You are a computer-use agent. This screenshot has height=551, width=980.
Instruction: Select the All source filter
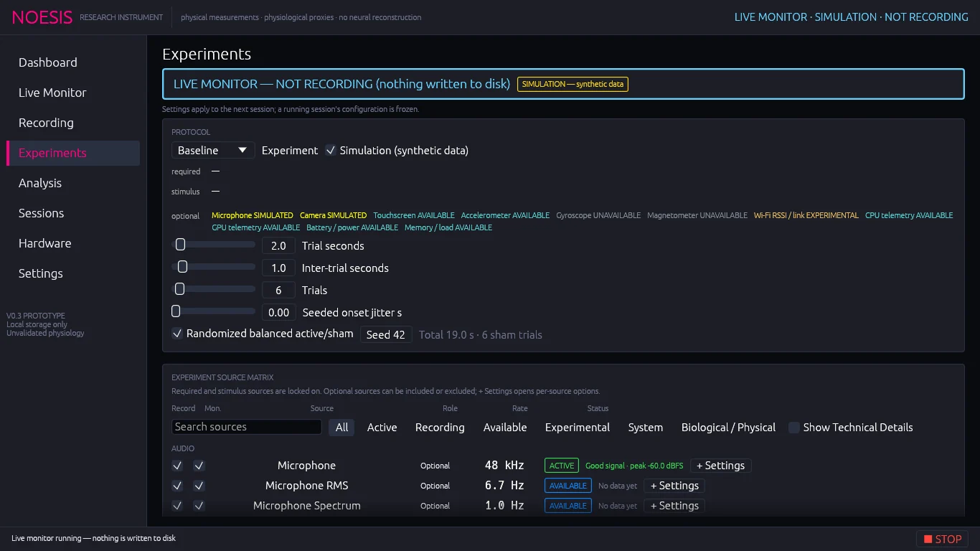341,427
